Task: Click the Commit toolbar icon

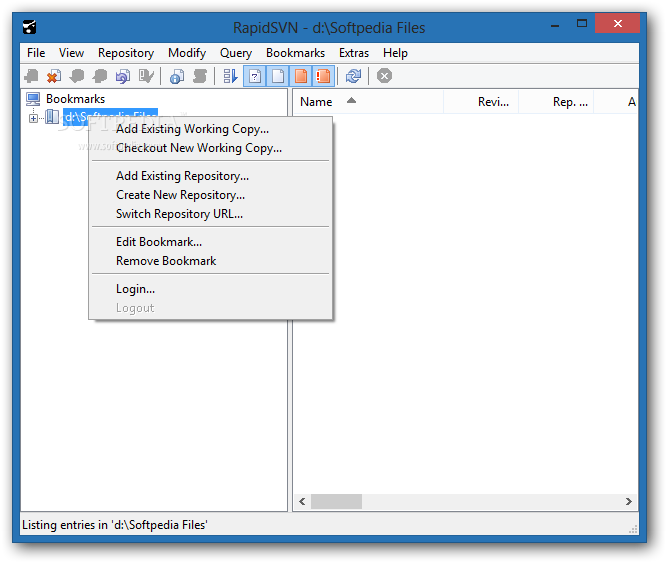Action: click(100, 76)
